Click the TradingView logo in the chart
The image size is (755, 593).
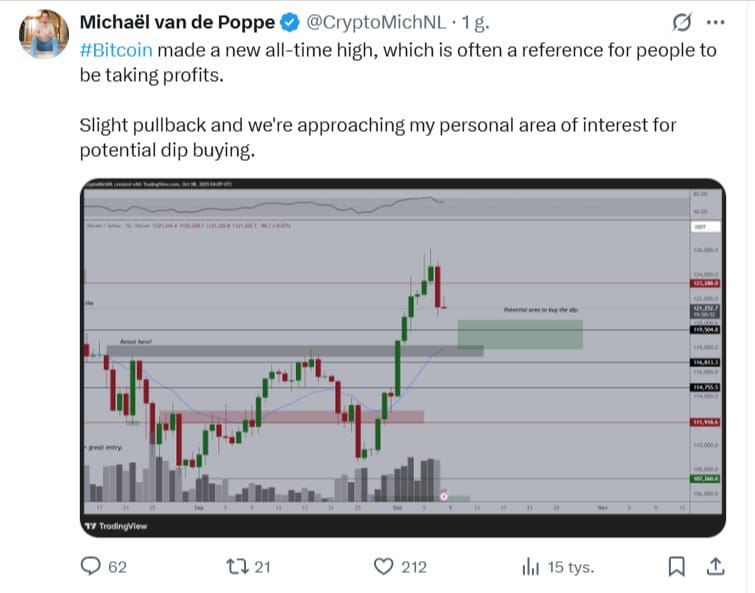tap(119, 526)
